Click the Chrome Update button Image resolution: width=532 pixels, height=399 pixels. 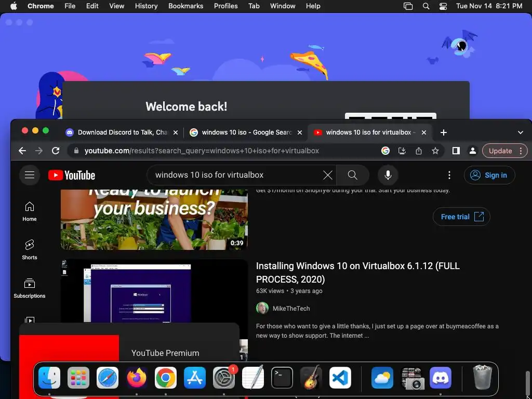pos(500,151)
